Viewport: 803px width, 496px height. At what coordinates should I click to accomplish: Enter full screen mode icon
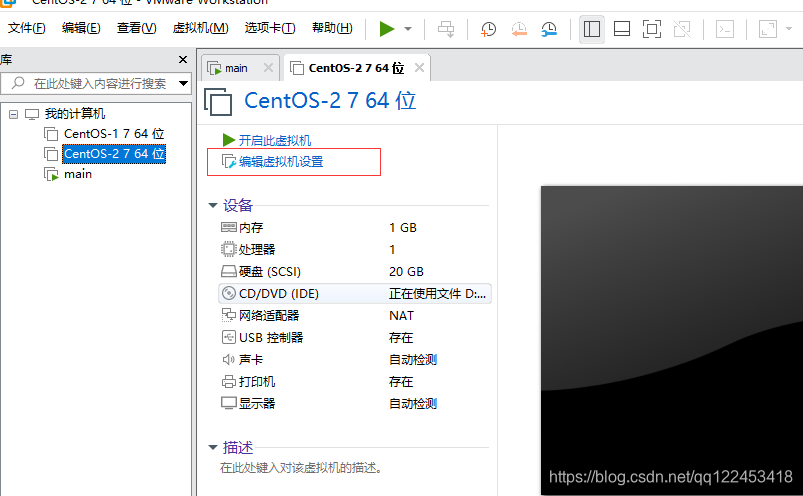[x=652, y=29]
